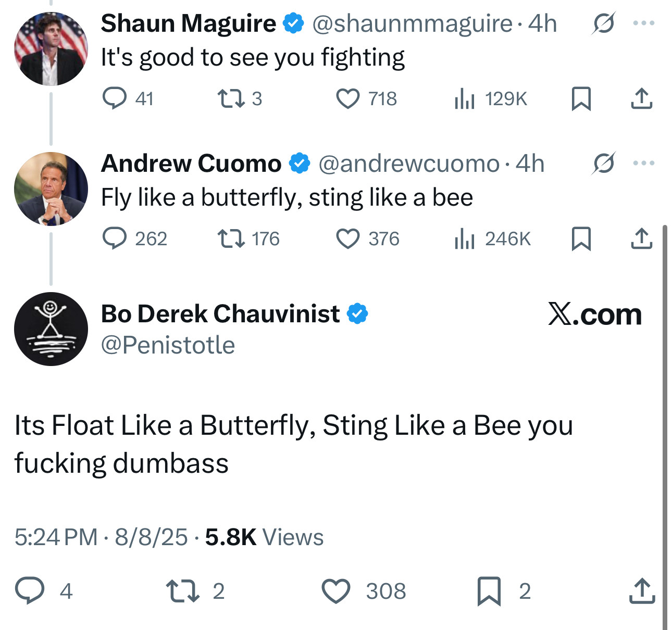Share Shaun Maguire's tweet
Screen dimensions: 672x630
[642, 98]
